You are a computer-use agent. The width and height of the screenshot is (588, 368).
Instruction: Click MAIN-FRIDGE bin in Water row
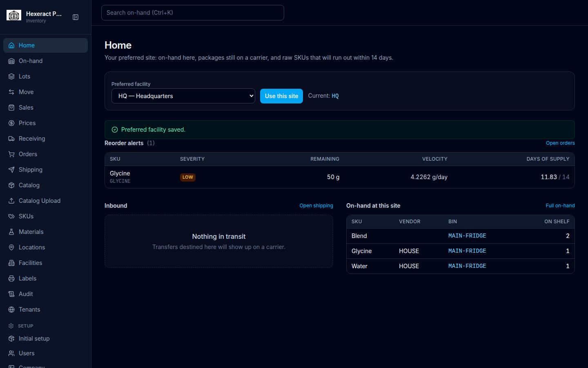tap(467, 266)
